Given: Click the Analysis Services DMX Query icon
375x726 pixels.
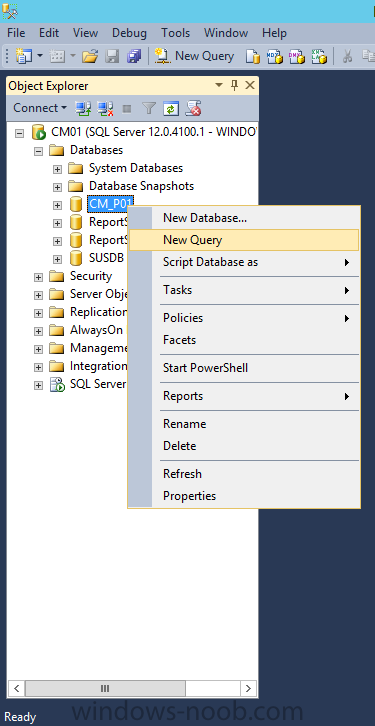Looking at the screenshot, I should pos(296,56).
